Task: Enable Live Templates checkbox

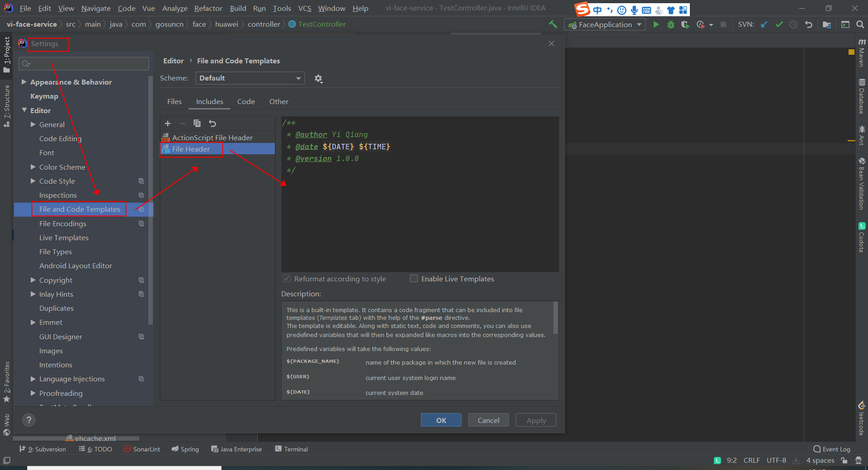Action: (x=414, y=279)
